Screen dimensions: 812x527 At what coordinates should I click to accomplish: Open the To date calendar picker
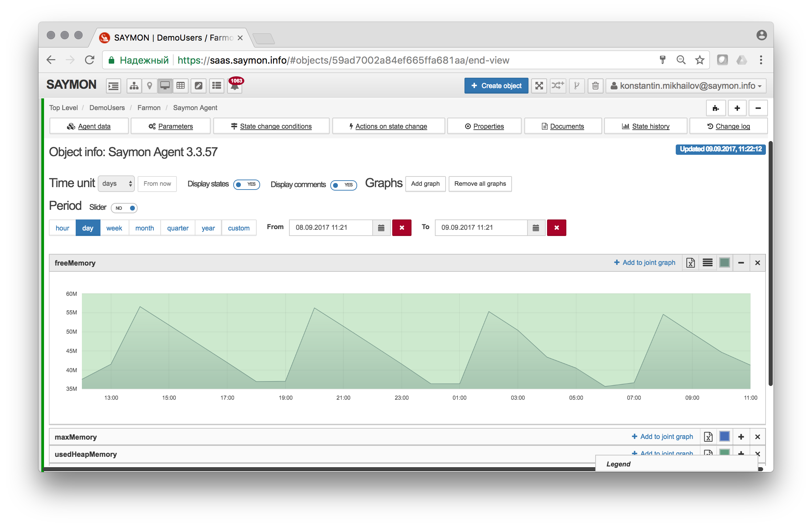pos(536,228)
